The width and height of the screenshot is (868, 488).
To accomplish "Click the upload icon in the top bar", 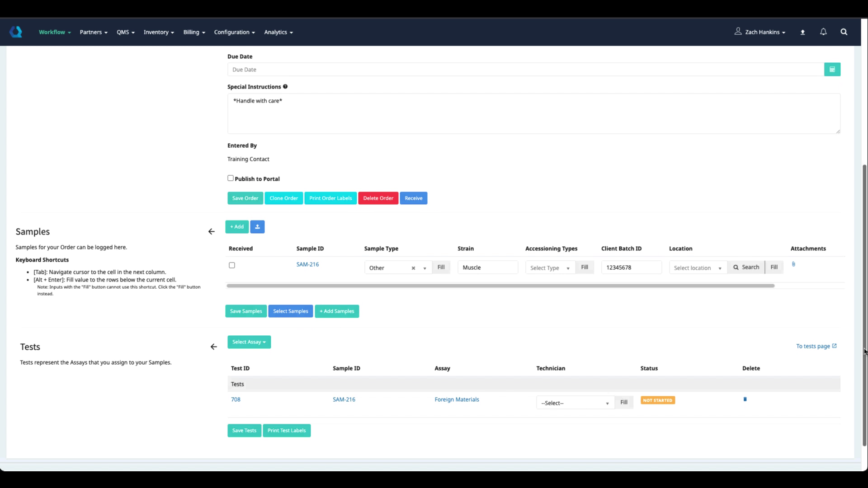I will click(802, 32).
